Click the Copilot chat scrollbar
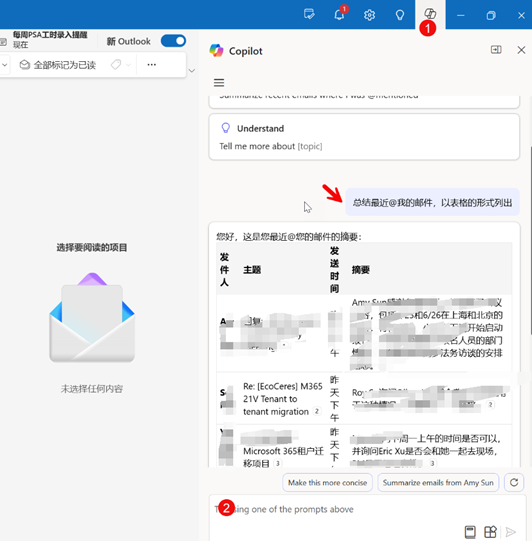Viewport: 532px width, 541px height. (x=530, y=240)
